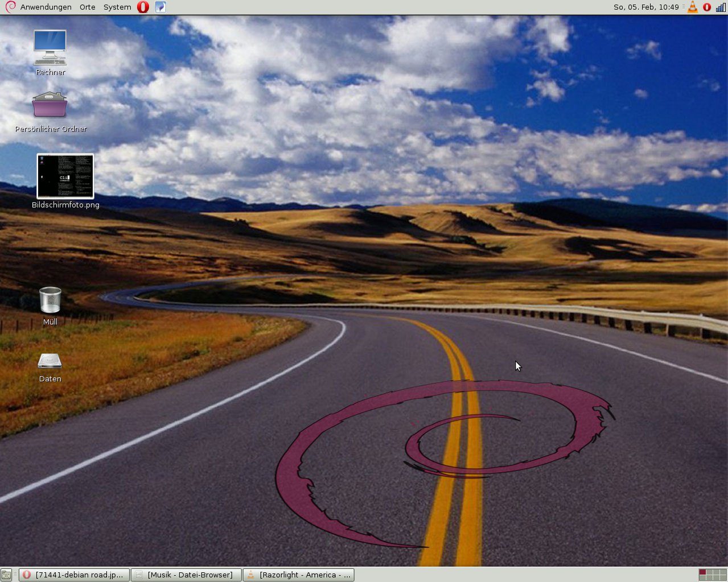Click the VLC cone tray icon
The image size is (728, 582).
tap(693, 7)
